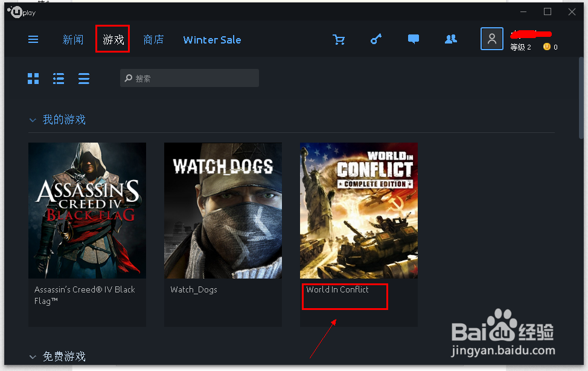Open the friends list icon
Screen dimensions: 588x371
point(451,39)
